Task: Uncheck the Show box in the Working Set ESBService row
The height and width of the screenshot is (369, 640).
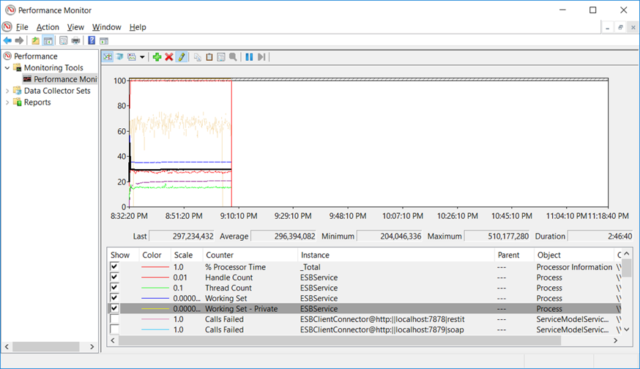Action: (x=114, y=298)
